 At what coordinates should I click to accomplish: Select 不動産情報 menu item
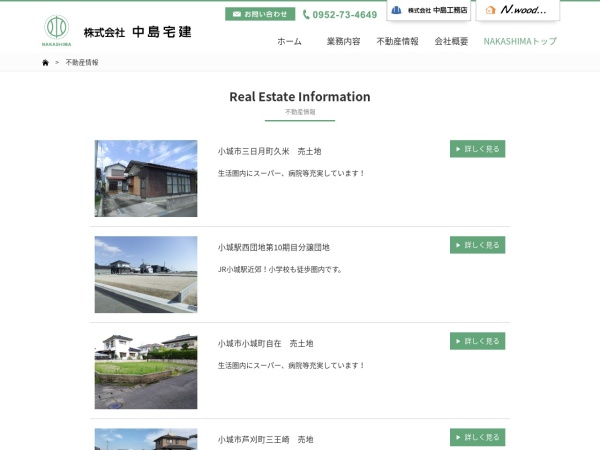coord(397,41)
